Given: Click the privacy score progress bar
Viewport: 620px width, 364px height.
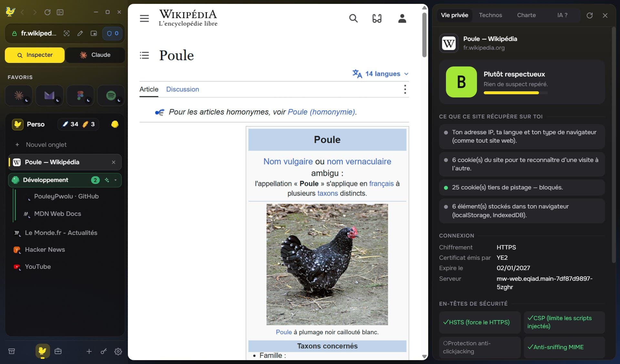Looking at the screenshot, I should click(515, 93).
